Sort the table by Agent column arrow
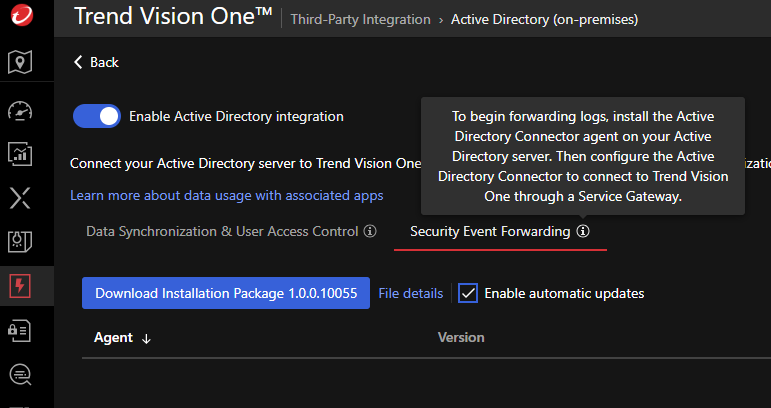This screenshot has width=771, height=408. pyautogui.click(x=146, y=338)
